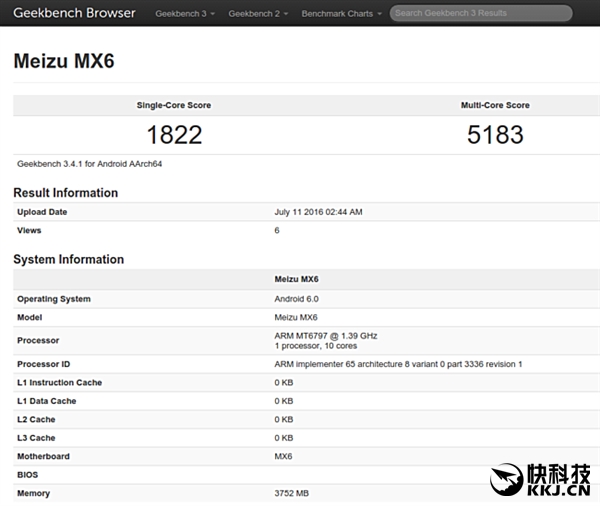Select the Meizu MX6 page heading
This screenshot has height=506, width=600.
[x=64, y=61]
